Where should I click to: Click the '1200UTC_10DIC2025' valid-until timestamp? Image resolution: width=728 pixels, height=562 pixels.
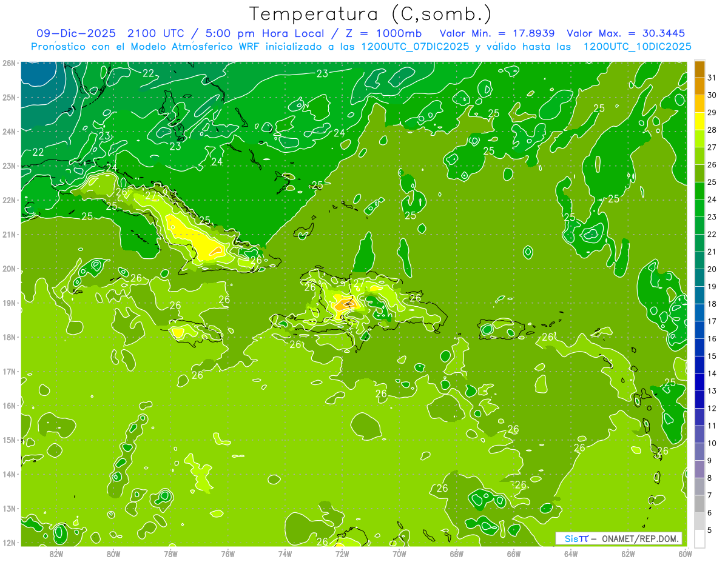pos(638,47)
